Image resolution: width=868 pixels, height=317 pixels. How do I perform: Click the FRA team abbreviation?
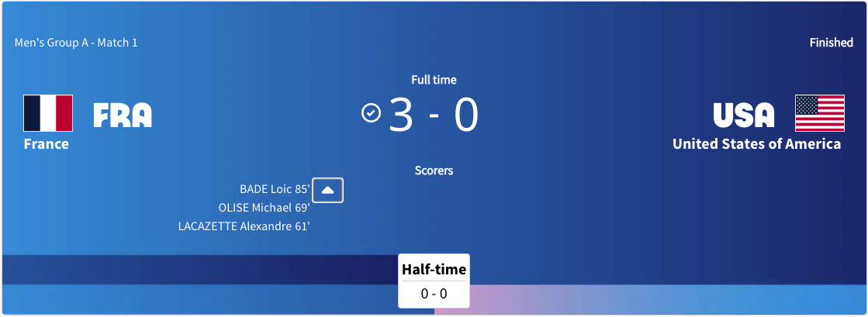(x=123, y=115)
